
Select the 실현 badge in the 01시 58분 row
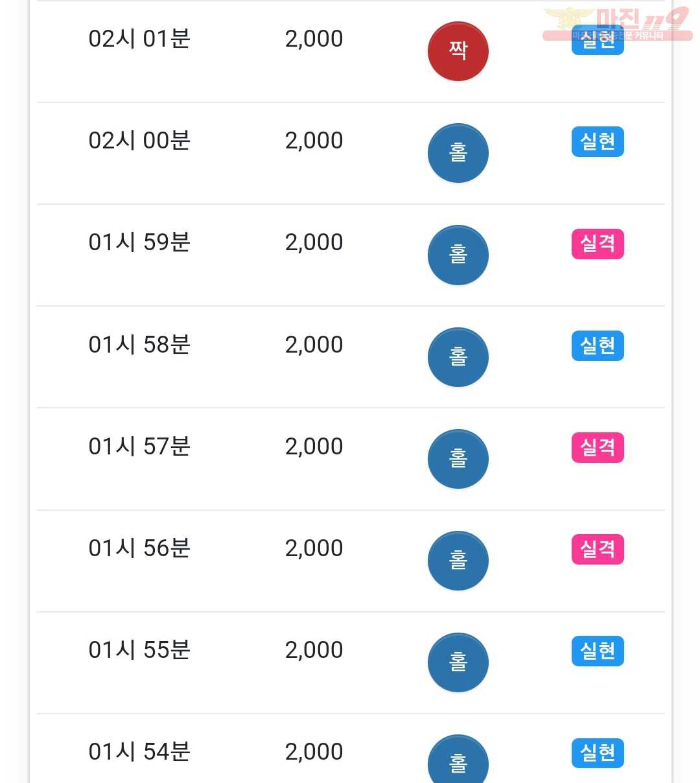598,345
